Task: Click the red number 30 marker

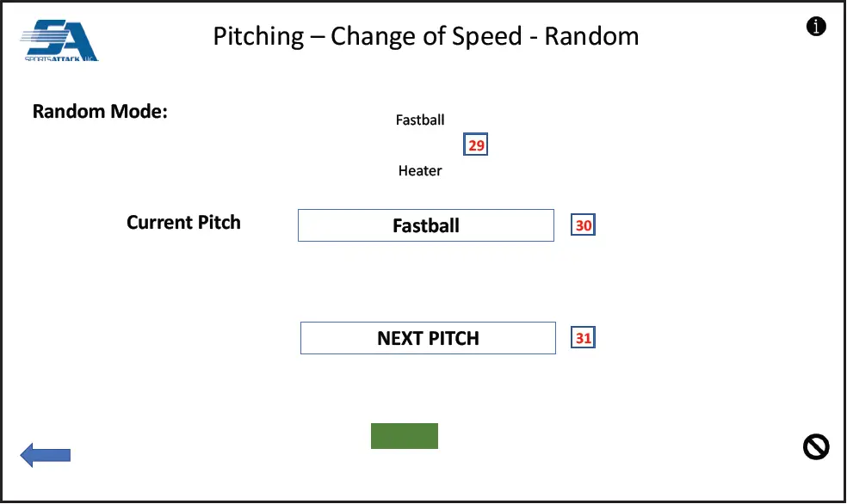Action: click(584, 225)
